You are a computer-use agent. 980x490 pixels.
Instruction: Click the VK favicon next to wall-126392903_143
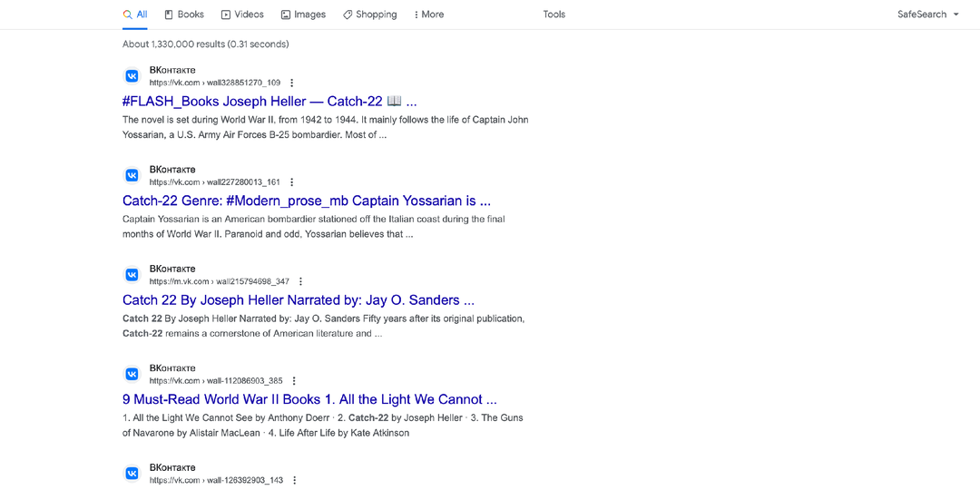coord(132,474)
